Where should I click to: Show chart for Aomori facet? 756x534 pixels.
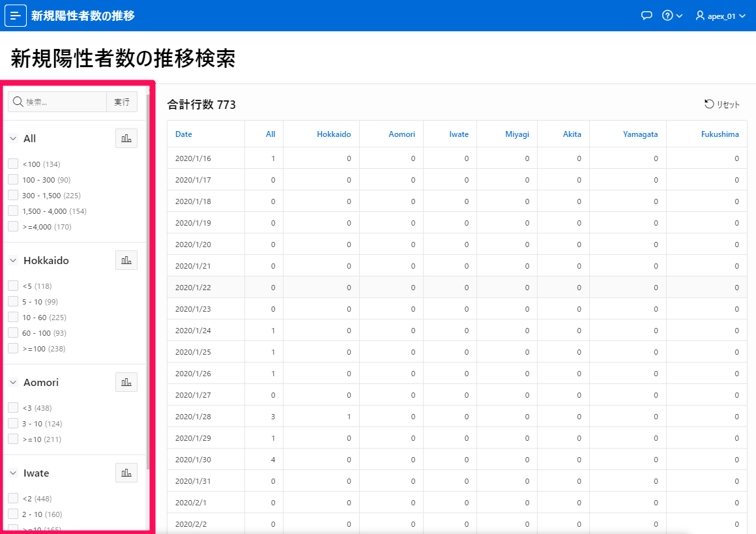pyautogui.click(x=126, y=382)
